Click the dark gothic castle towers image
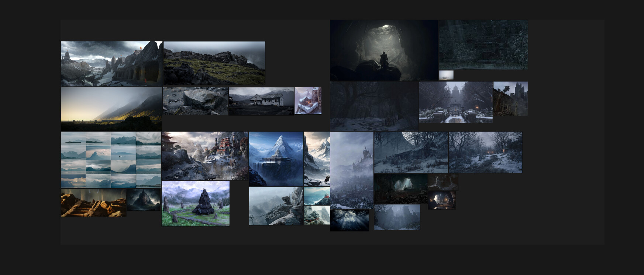The height and width of the screenshot is (275, 644). pos(510,99)
